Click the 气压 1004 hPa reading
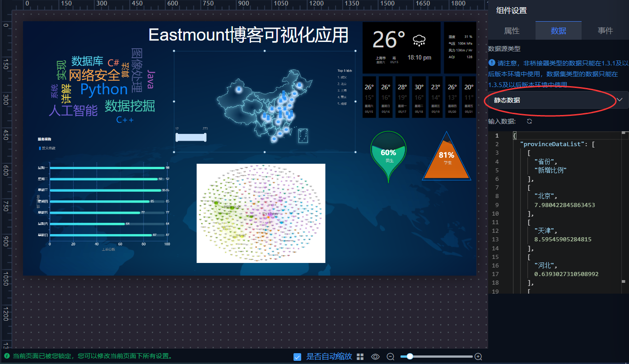Screen dimensions: 629x364 pos(461,43)
